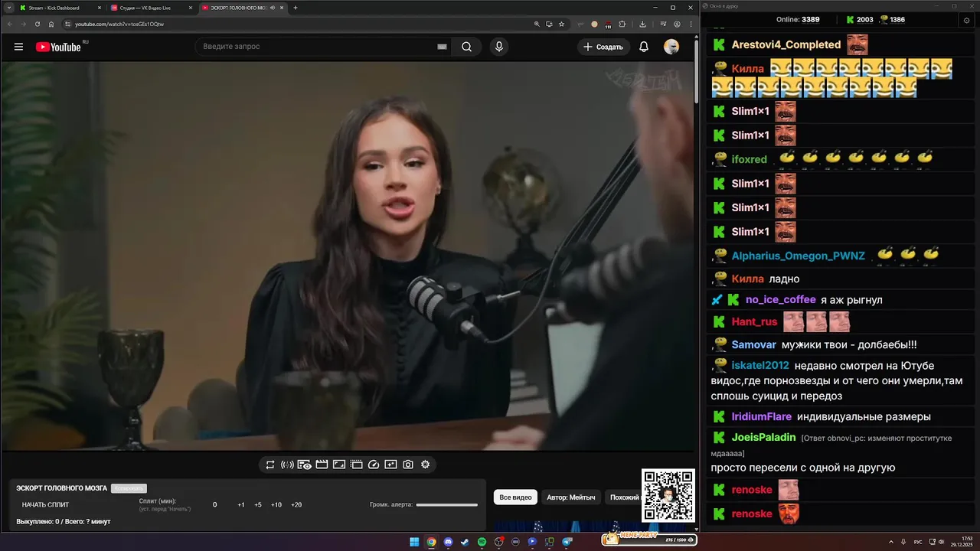Mute the YouTube tab via speaker icon
The height and width of the screenshot is (551, 980).
tap(273, 8)
